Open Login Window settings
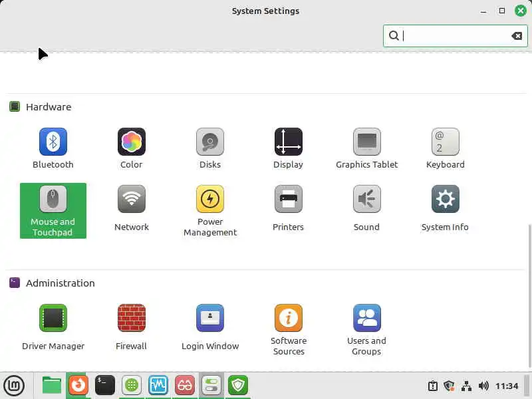This screenshot has height=399, width=532. (x=210, y=329)
